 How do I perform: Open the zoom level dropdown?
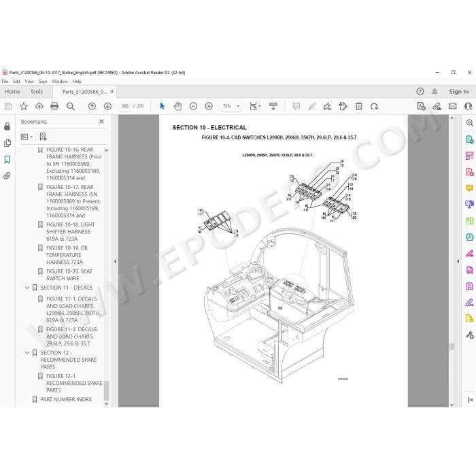[238, 106]
